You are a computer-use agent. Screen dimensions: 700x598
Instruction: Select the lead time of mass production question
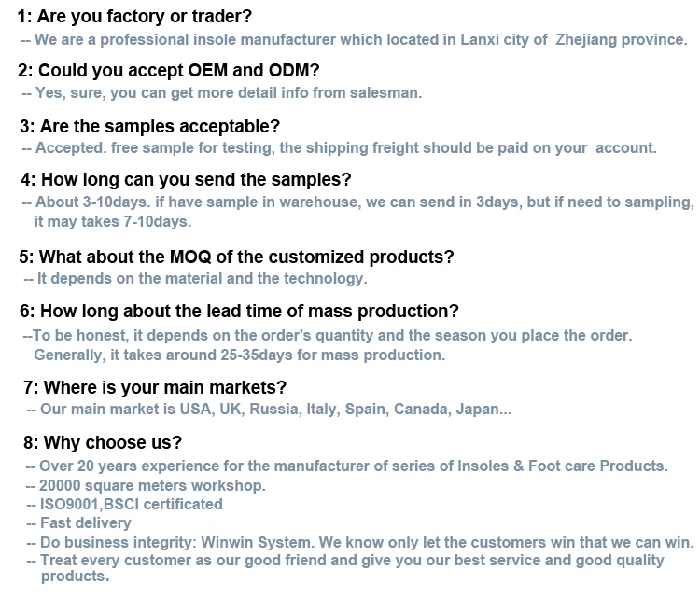[x=239, y=312]
